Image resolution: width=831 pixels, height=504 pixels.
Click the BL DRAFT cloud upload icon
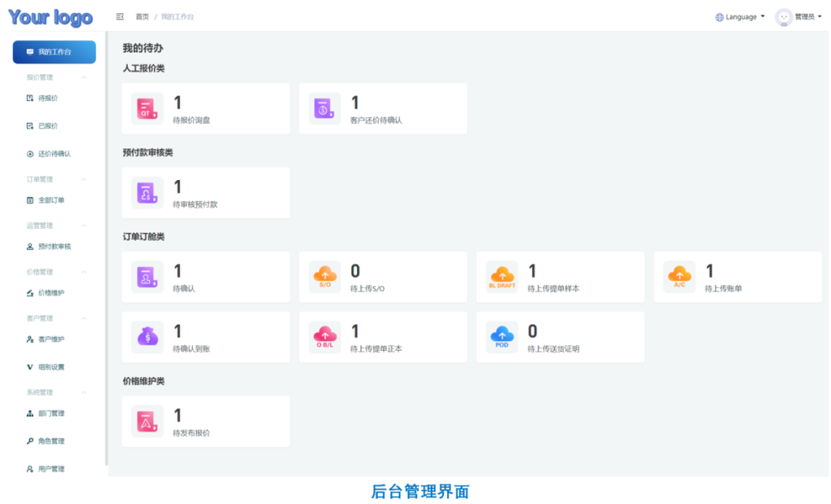(x=502, y=276)
